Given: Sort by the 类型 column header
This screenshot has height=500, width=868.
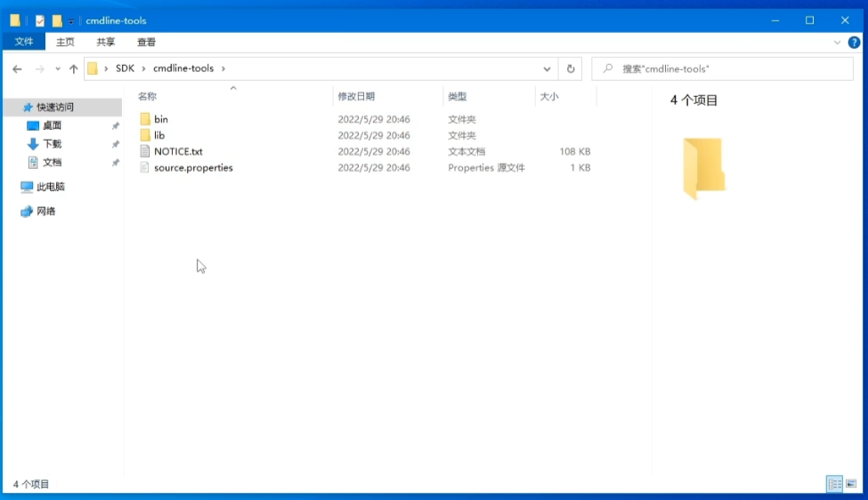Looking at the screenshot, I should click(x=458, y=96).
